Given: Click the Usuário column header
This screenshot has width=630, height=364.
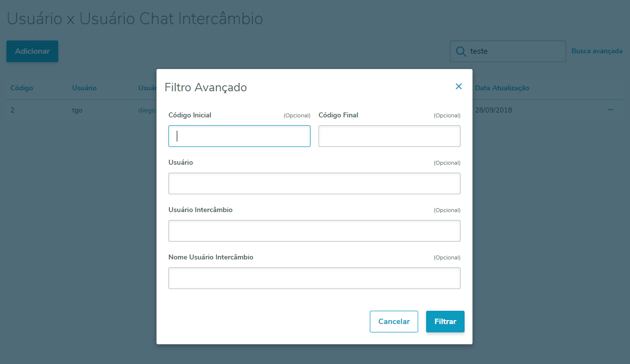Looking at the screenshot, I should (x=84, y=88).
